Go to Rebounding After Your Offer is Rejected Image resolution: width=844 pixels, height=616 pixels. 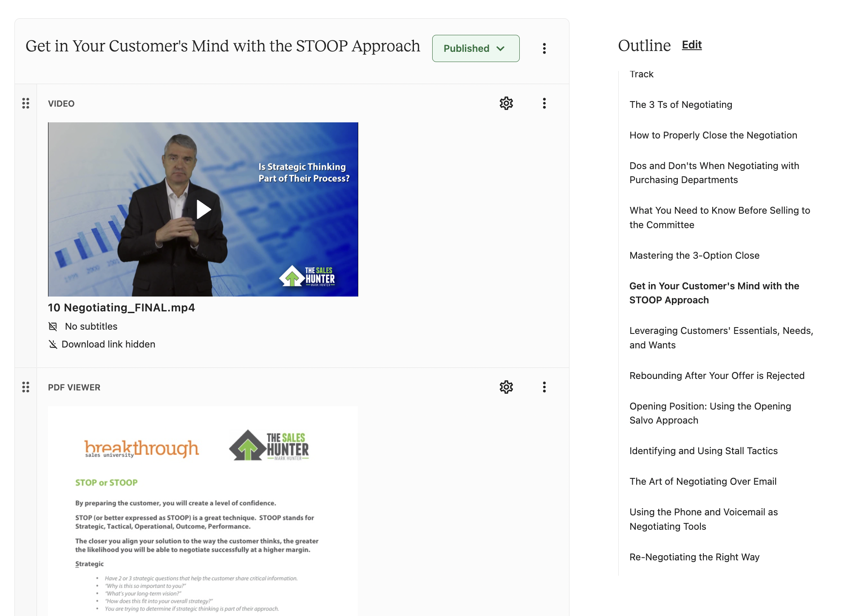coord(717,376)
